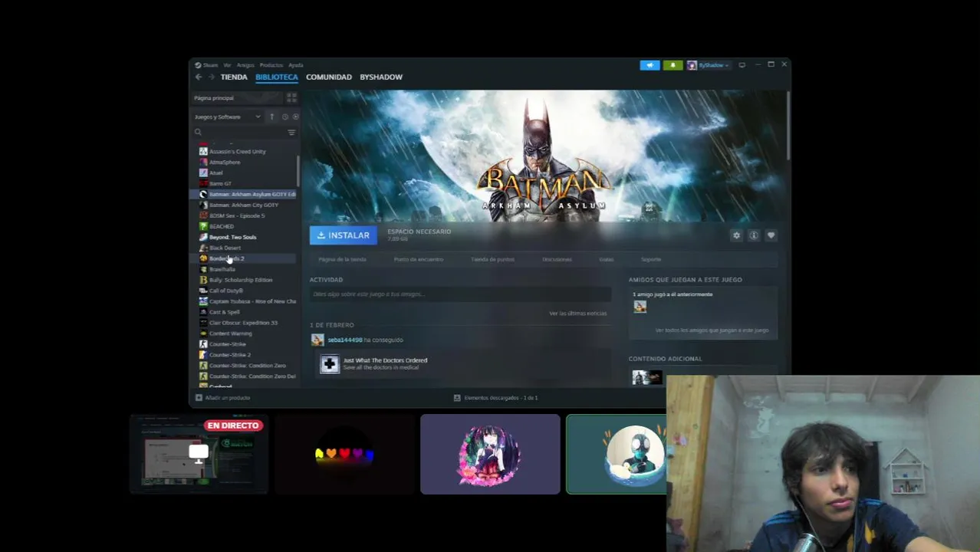This screenshot has height=552, width=980.
Task: Go forward with the Steam navigation arrow
Action: [212, 77]
